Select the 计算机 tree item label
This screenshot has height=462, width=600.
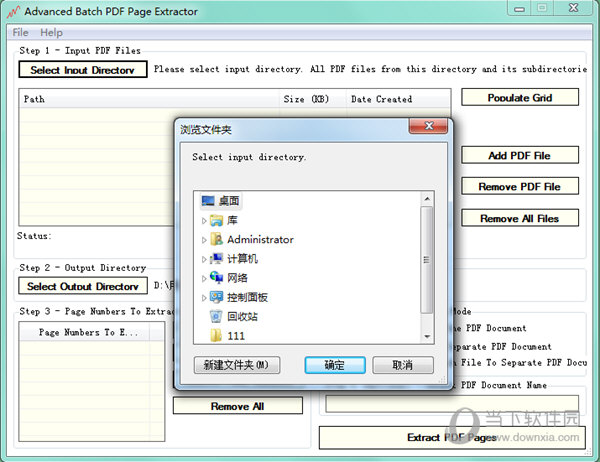[x=242, y=259]
